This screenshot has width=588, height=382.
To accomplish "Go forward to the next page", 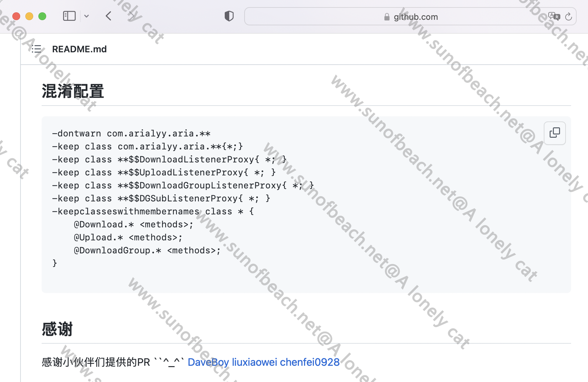I will click(x=131, y=16).
